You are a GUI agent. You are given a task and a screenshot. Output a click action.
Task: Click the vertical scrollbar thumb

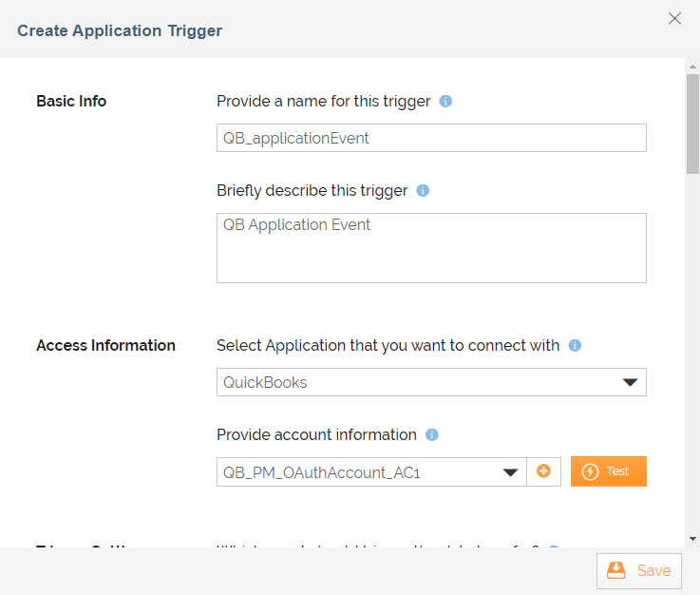[x=692, y=124]
